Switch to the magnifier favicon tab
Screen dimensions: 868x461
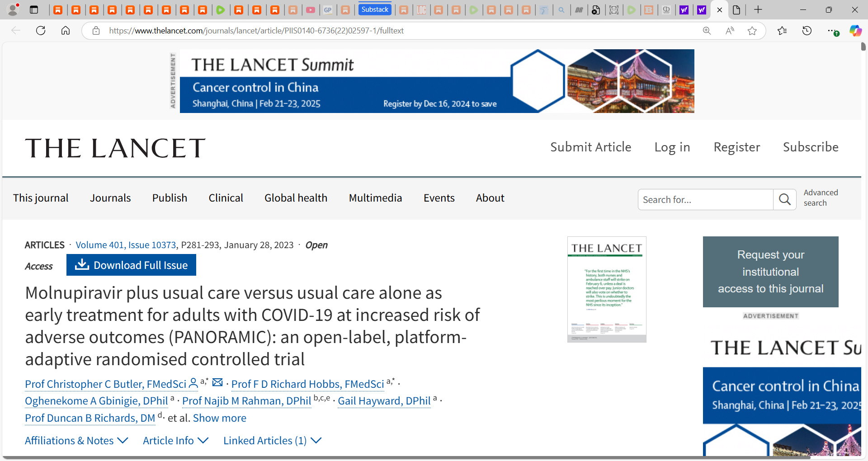pyautogui.click(x=561, y=10)
